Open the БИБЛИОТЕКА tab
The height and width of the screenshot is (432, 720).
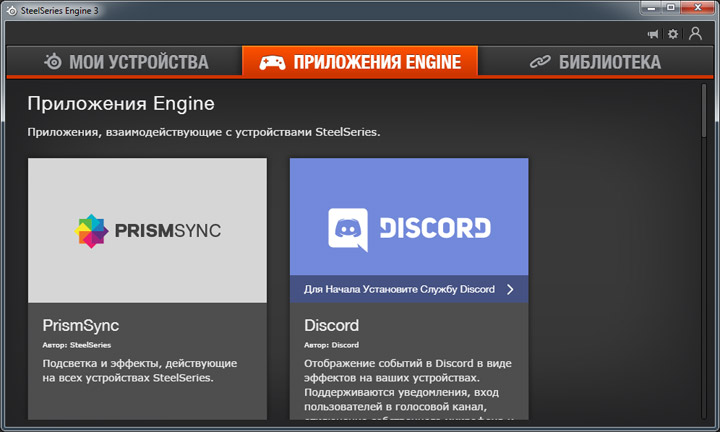point(596,62)
